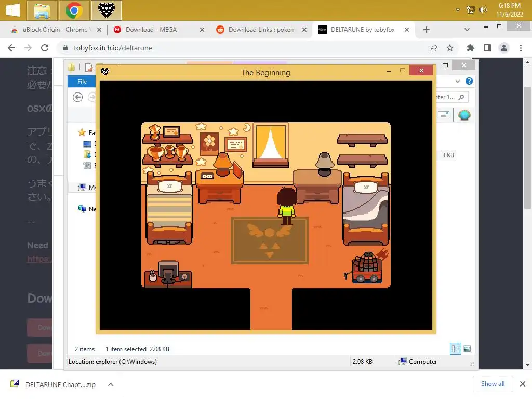Open Explorer help question mark
The height and width of the screenshot is (399, 532).
pos(469,81)
